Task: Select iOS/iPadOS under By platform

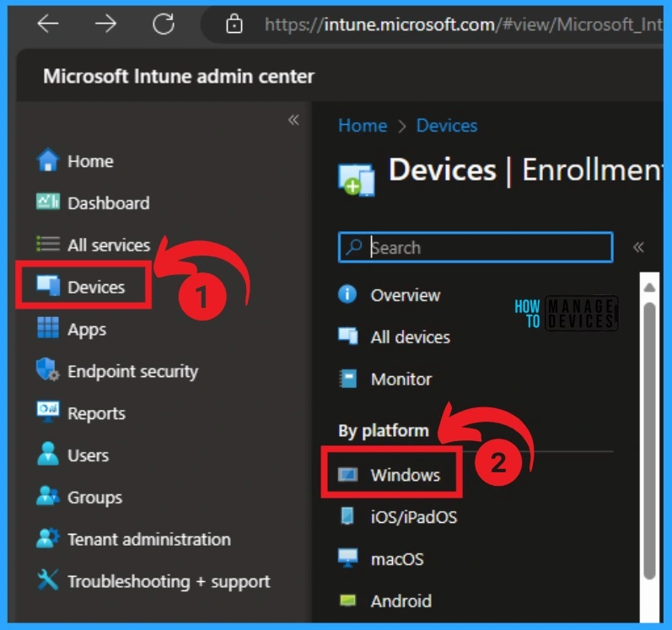Action: [414, 517]
